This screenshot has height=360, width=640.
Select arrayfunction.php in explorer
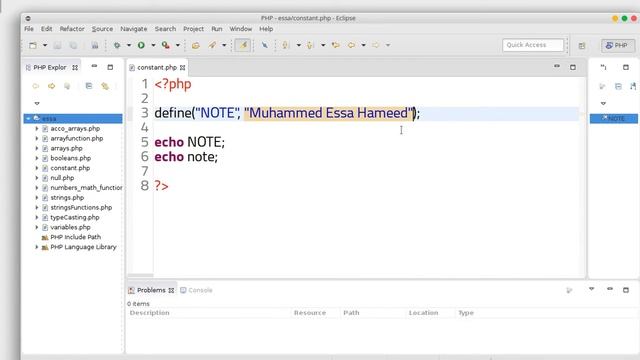76,138
